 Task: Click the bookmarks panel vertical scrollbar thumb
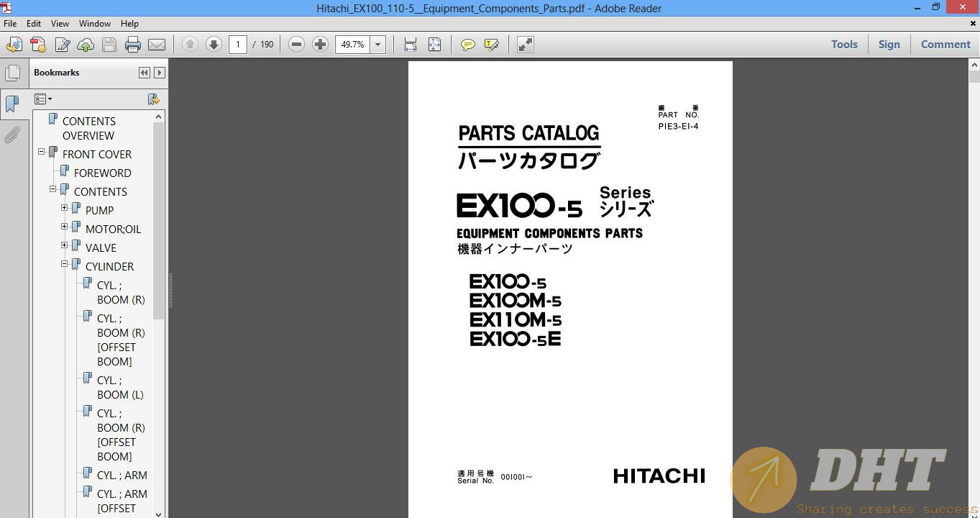[159, 221]
